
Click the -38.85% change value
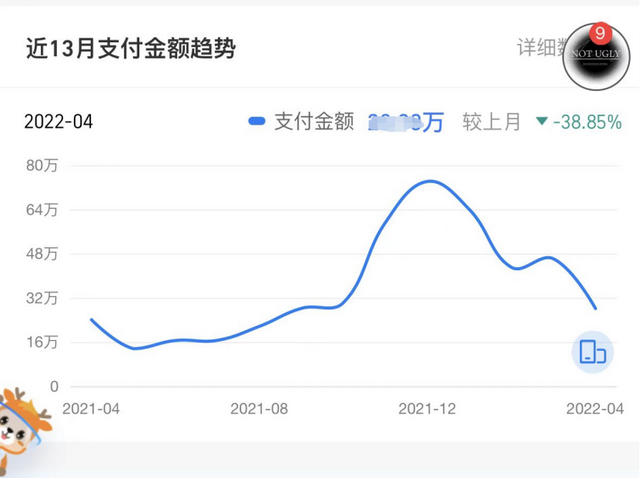click(587, 122)
